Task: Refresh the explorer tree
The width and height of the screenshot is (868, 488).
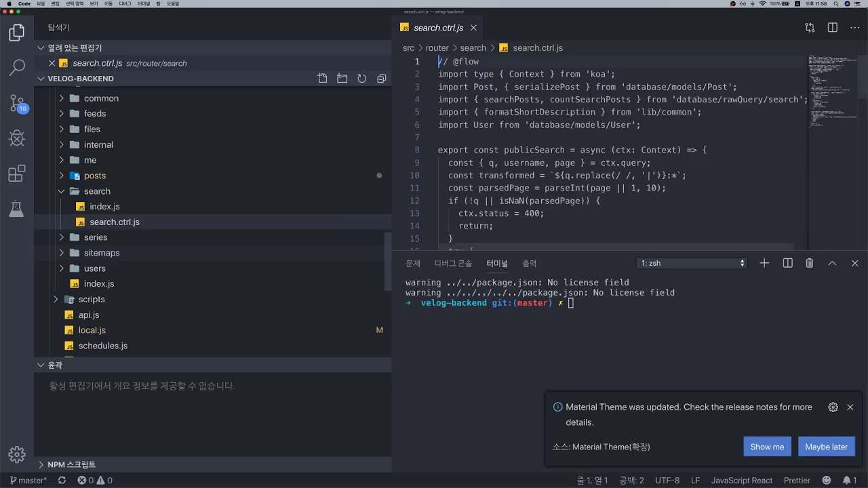Action: [362, 79]
